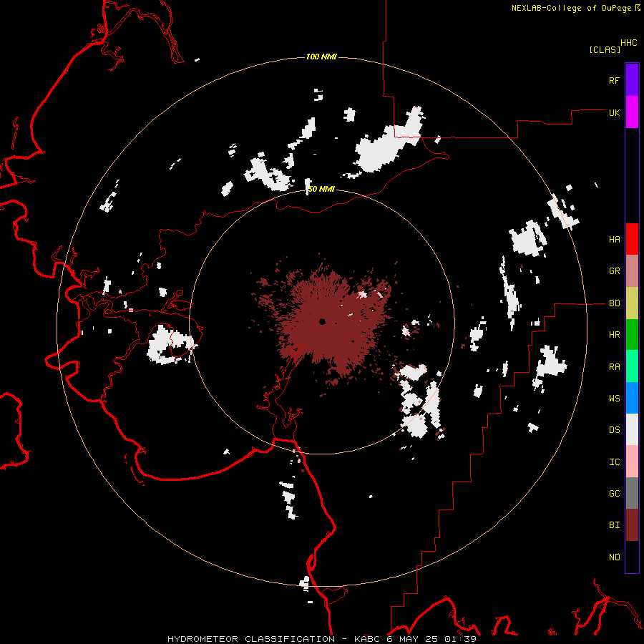
Task: Click the UK magenta legend swatch
Action: point(632,112)
